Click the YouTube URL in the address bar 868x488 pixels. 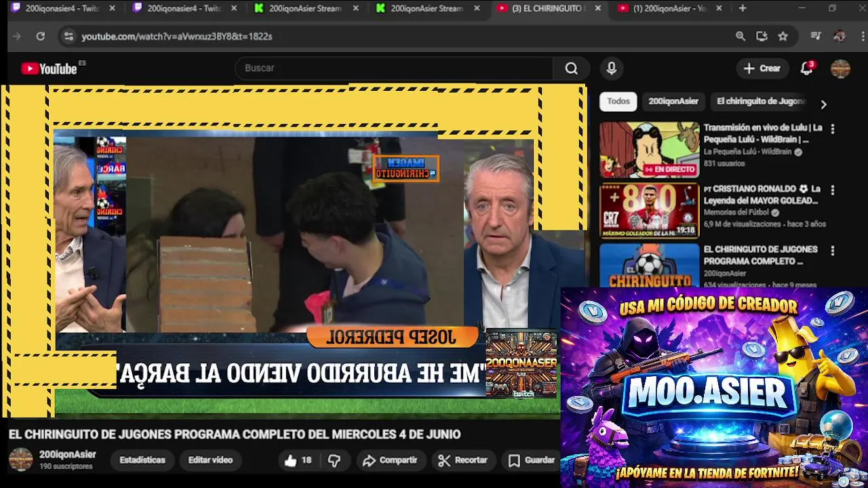(177, 36)
